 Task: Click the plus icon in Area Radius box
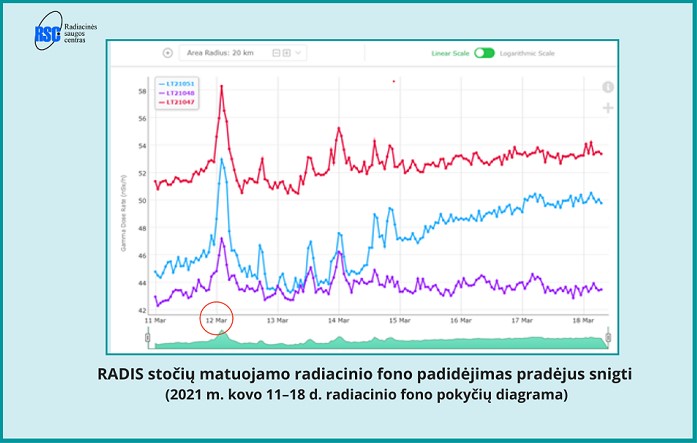click(287, 52)
